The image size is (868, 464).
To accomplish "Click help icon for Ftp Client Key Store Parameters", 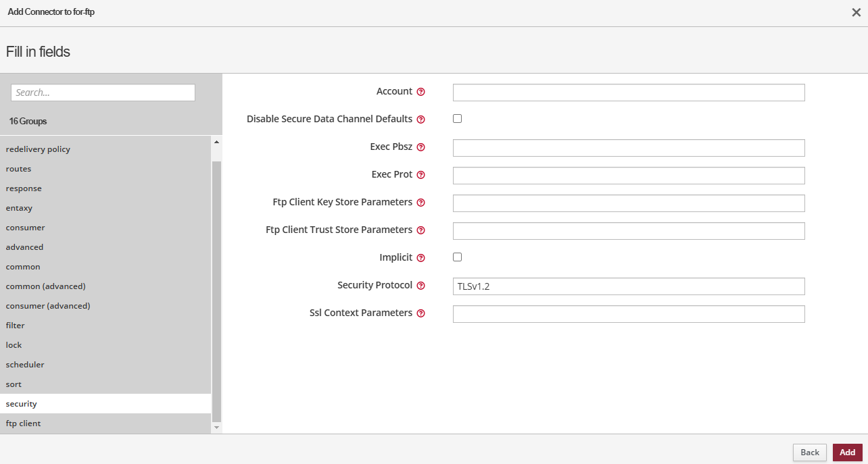I will pos(420,203).
